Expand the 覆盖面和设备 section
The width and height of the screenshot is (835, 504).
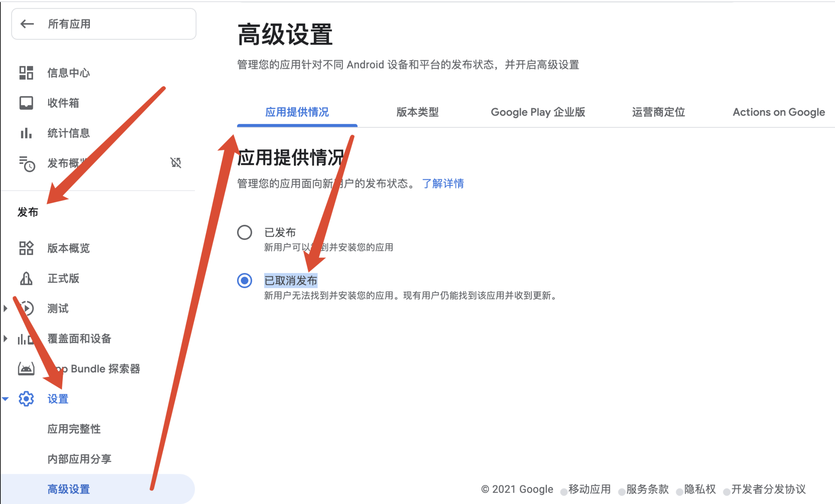[x=5, y=339]
